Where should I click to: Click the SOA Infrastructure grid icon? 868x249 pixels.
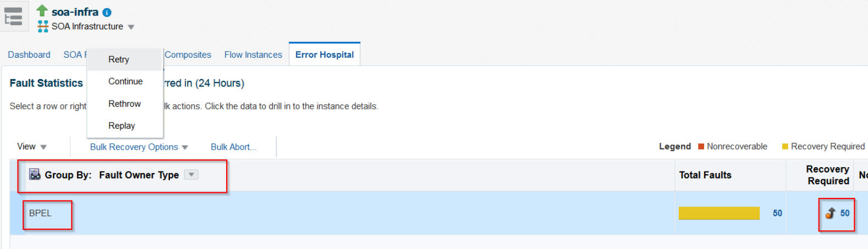43,26
